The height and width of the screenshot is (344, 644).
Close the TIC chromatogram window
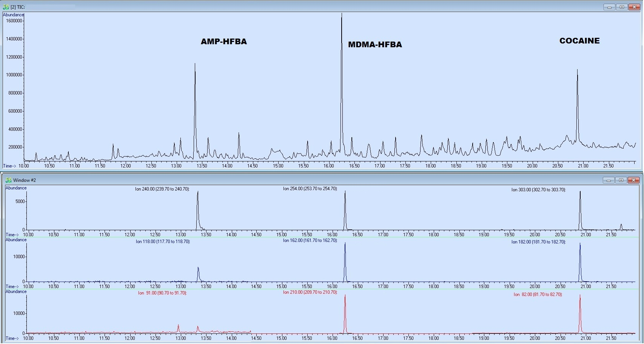click(634, 7)
